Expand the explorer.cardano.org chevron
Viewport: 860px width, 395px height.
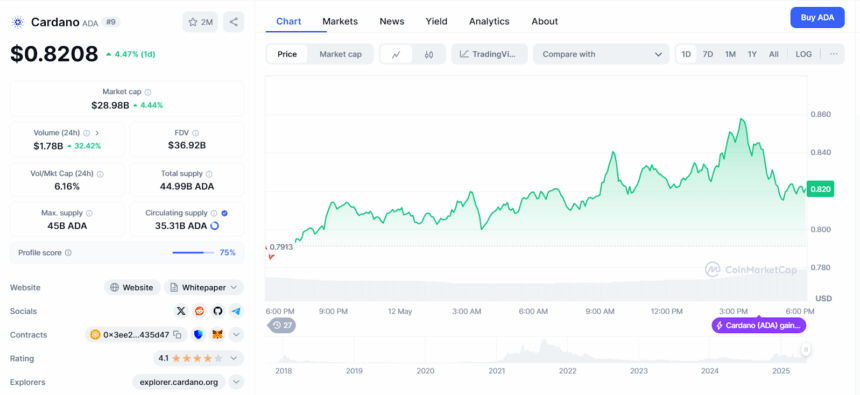pos(236,382)
